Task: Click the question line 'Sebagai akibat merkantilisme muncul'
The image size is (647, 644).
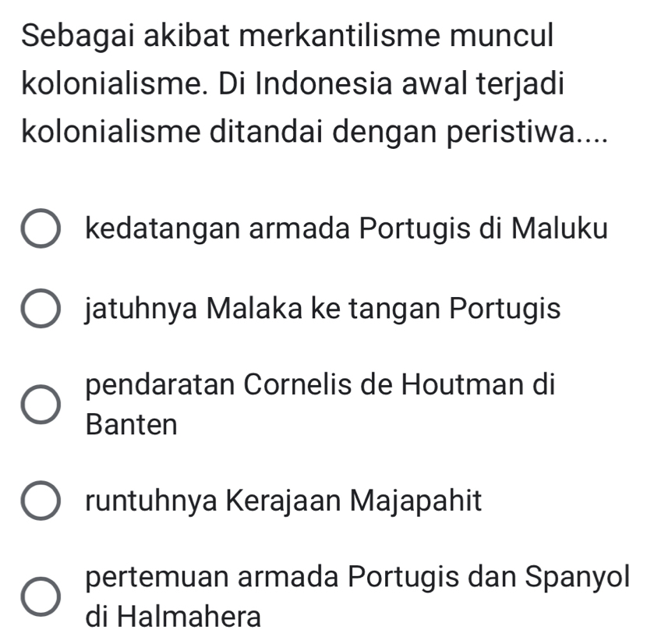Action: (287, 37)
